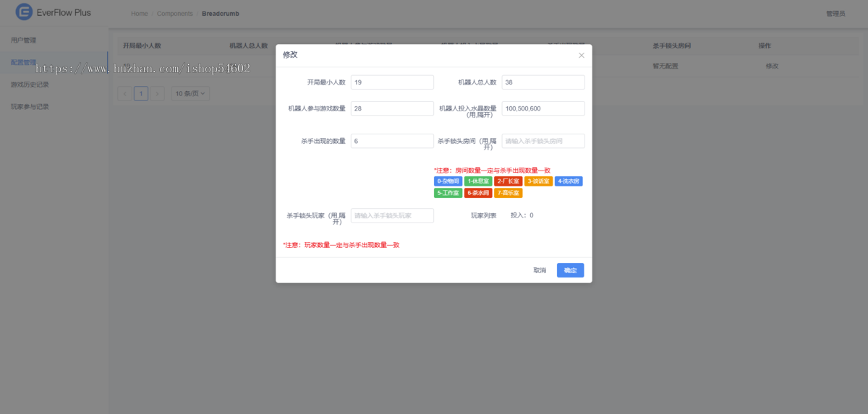Click the 修改 dialog title

(x=290, y=55)
